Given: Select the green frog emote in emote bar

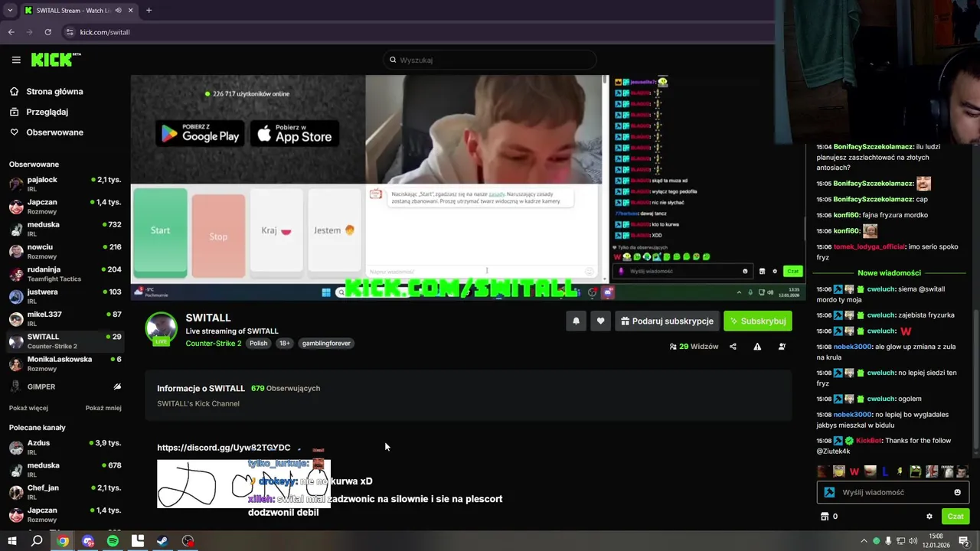Looking at the screenshot, I should tap(916, 471).
